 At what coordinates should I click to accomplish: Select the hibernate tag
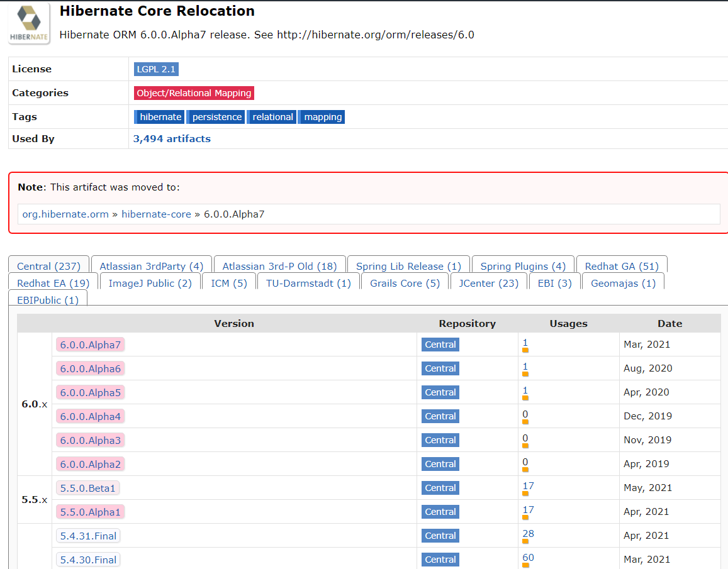point(159,117)
